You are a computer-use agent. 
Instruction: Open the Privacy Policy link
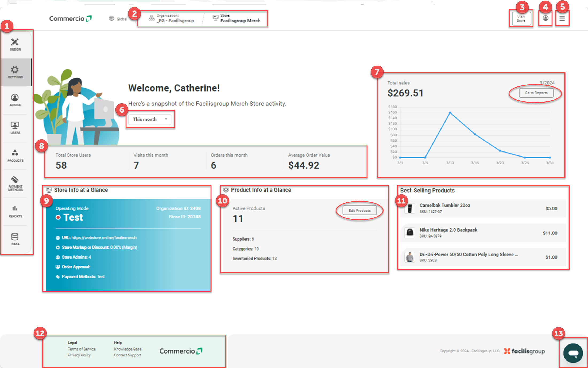[79, 355]
